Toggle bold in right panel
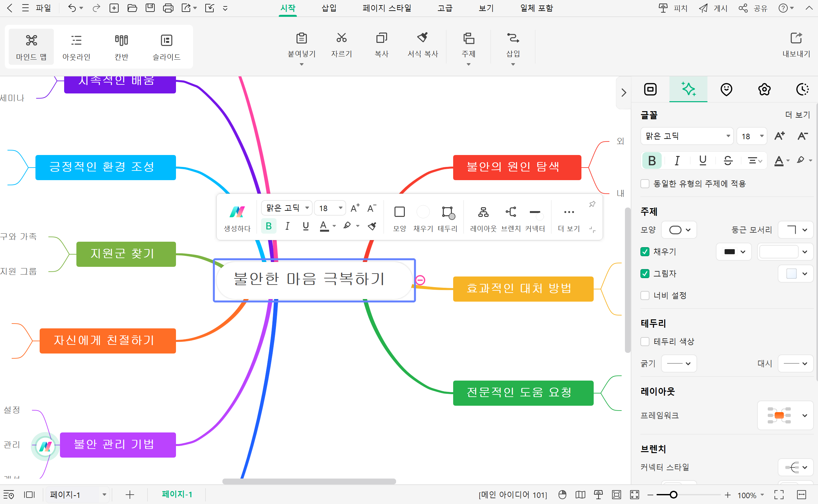 pyautogui.click(x=652, y=161)
